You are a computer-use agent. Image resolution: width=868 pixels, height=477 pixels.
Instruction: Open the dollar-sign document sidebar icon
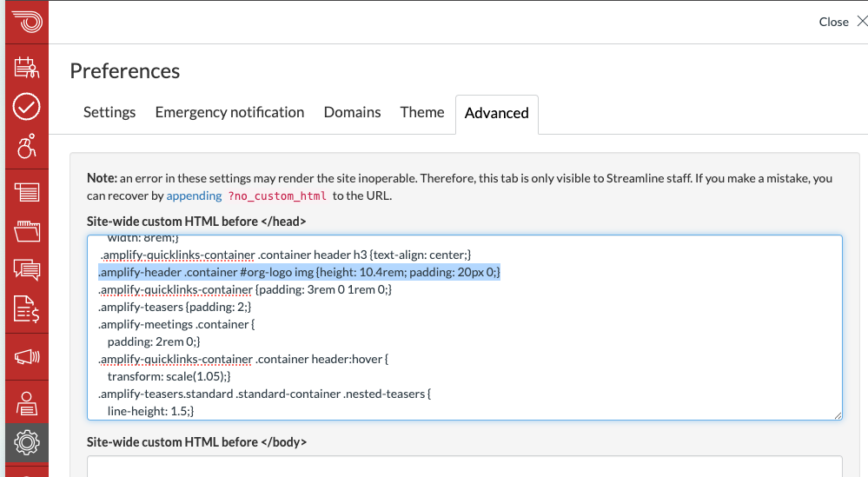(x=26, y=310)
